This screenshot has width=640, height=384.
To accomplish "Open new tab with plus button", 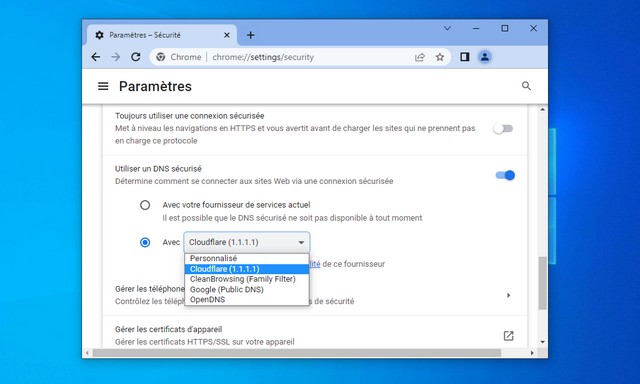I will pos(251,35).
